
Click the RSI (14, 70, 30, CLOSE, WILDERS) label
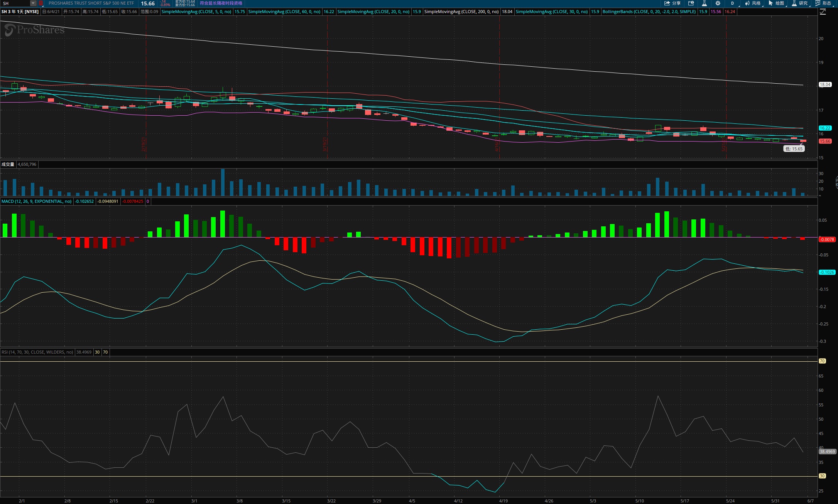37,352
